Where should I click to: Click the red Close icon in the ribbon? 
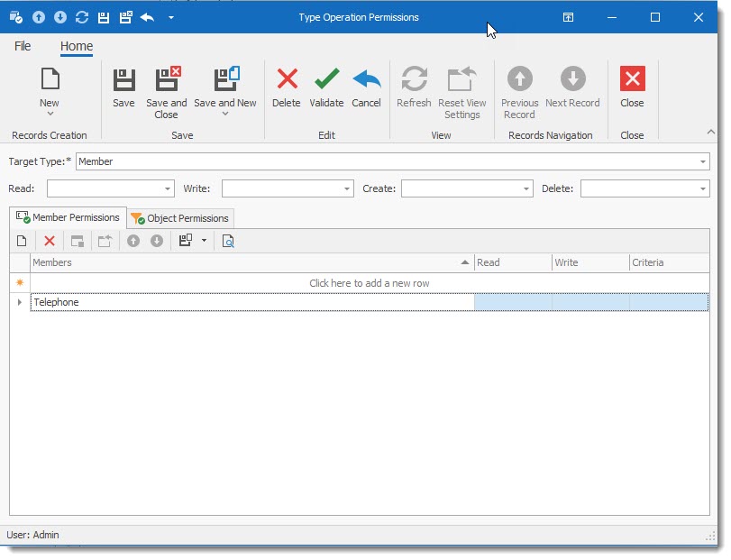click(x=632, y=80)
